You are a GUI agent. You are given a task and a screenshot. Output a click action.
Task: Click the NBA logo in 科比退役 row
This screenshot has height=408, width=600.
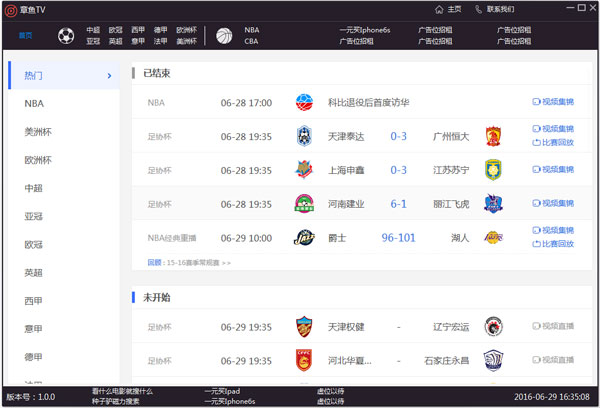304,103
